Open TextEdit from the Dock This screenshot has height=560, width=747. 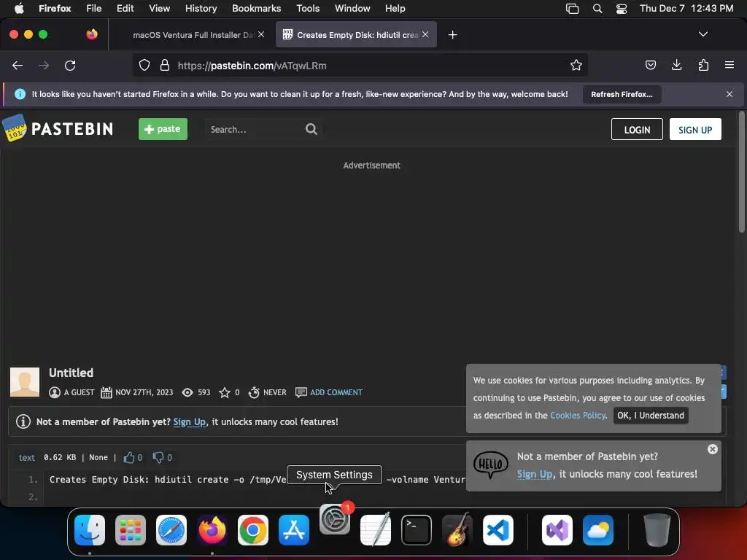[x=376, y=530]
